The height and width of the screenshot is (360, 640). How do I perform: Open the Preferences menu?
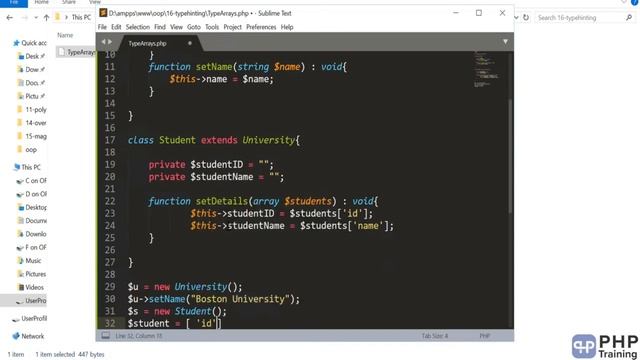click(x=261, y=27)
